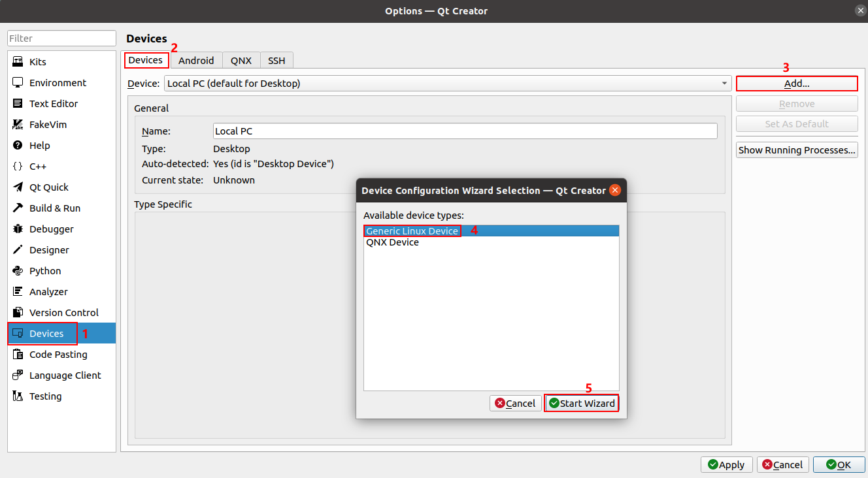Switch to the Android tab

pyautogui.click(x=196, y=60)
